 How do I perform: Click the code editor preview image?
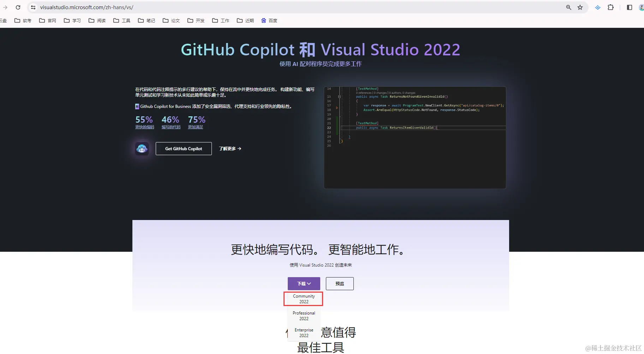(x=415, y=138)
